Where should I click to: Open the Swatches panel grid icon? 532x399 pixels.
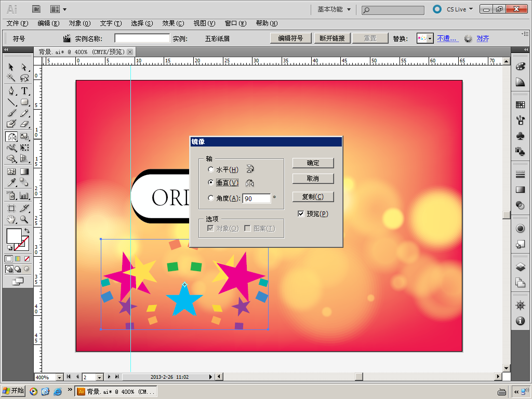[520, 104]
